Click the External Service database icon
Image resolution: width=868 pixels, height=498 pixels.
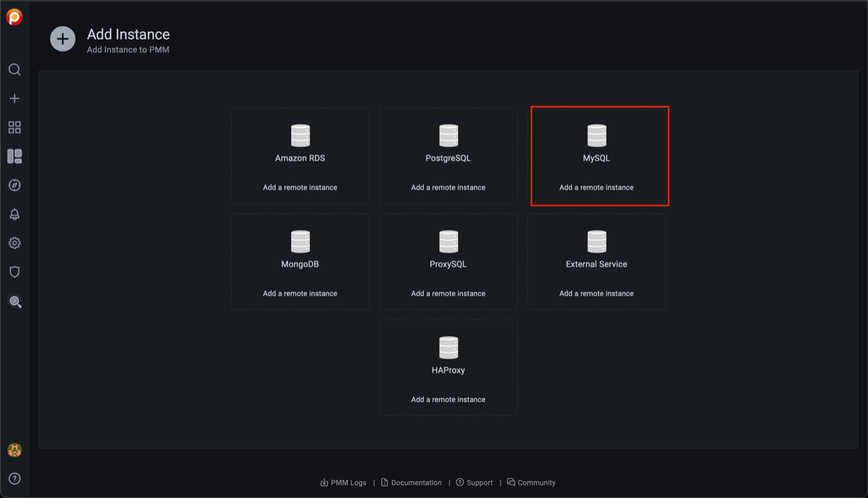596,242
